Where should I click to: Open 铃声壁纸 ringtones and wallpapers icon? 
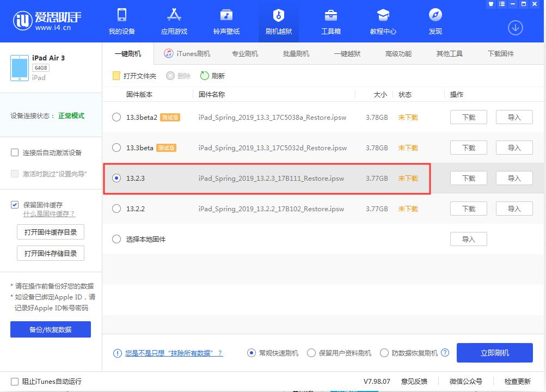(226, 15)
